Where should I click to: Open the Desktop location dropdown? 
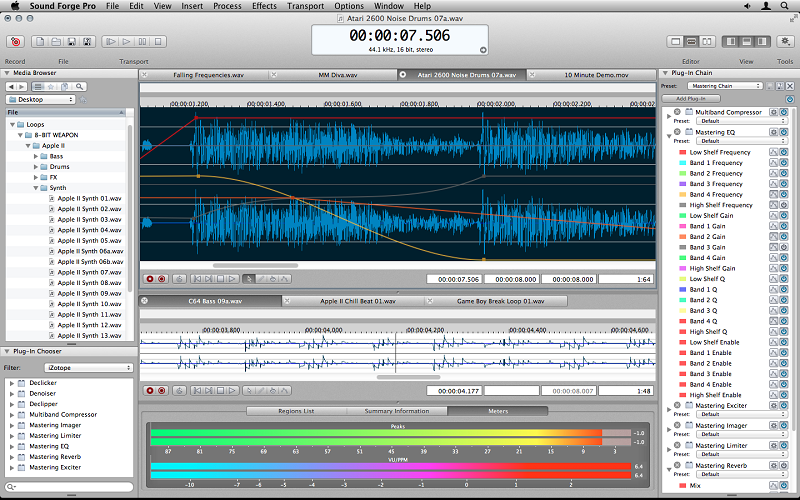point(41,99)
